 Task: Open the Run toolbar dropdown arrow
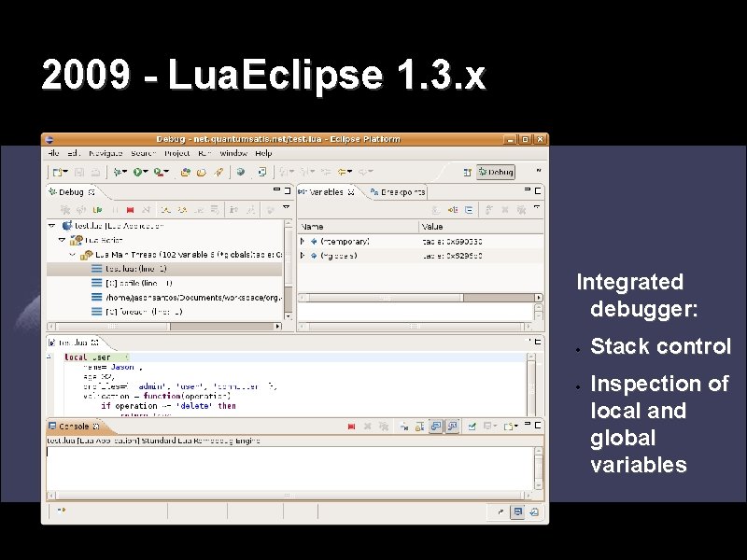[146, 172]
